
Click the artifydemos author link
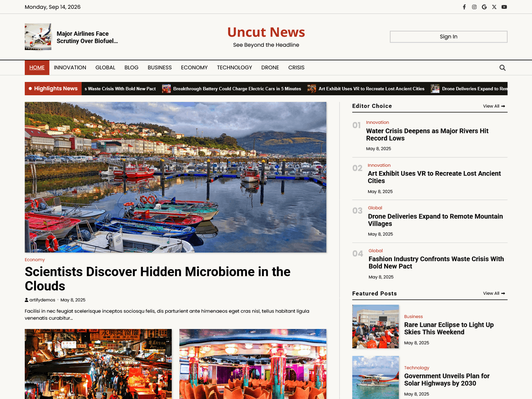pyautogui.click(x=43, y=300)
